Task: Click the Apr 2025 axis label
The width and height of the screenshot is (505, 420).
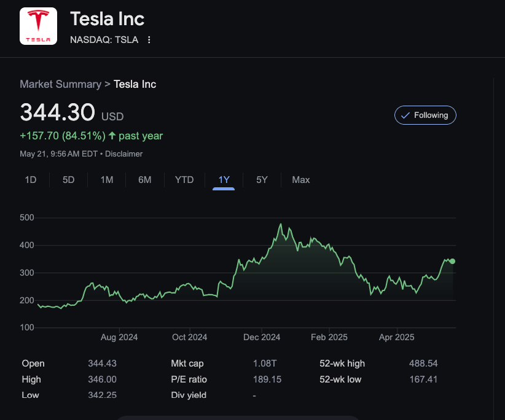Action: coord(396,337)
